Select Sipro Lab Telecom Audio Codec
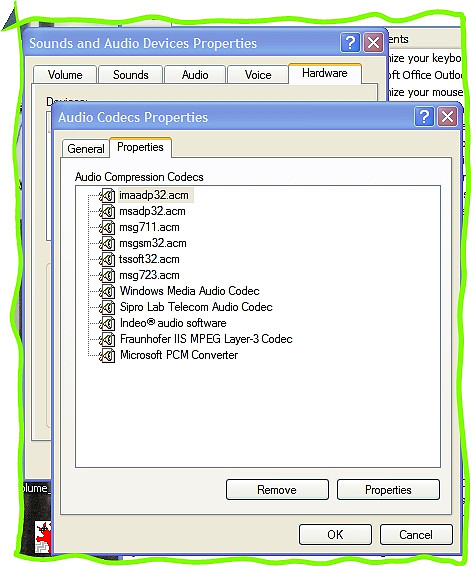 pyautogui.click(x=196, y=307)
